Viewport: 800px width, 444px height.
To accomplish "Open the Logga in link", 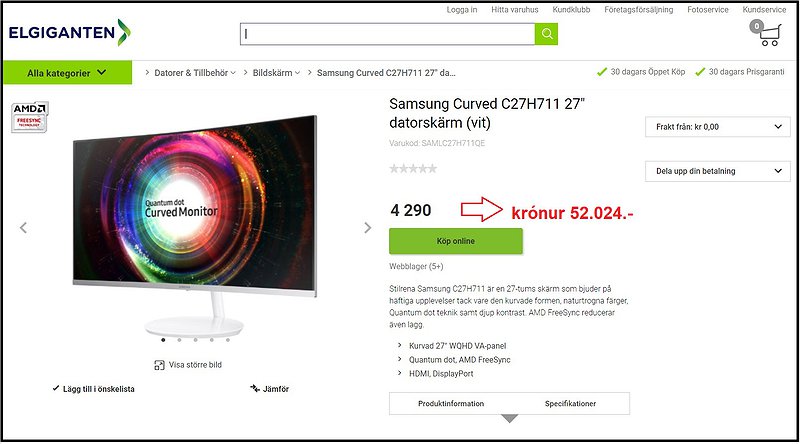I will [462, 10].
